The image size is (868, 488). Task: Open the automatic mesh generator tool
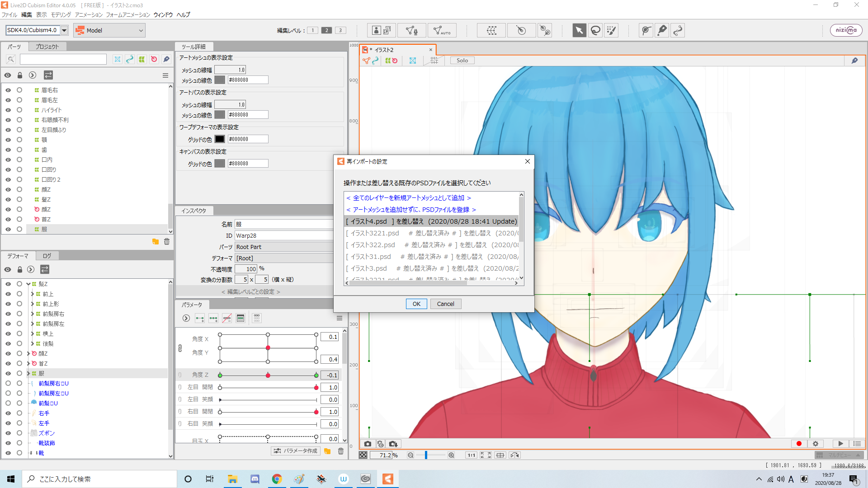tap(442, 30)
